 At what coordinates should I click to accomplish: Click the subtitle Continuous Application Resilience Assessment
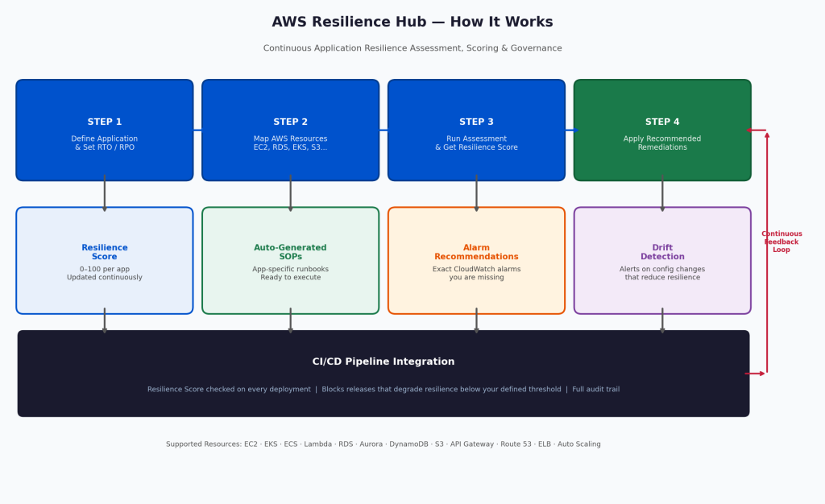click(x=412, y=48)
